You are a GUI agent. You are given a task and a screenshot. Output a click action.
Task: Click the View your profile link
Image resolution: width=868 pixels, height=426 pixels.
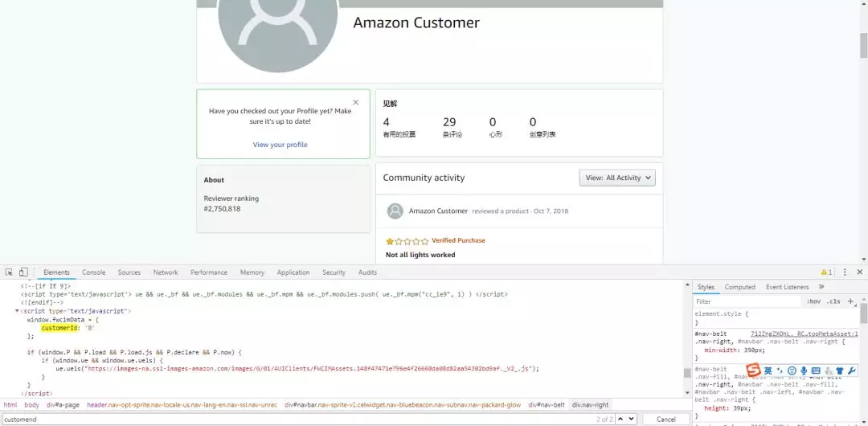[x=280, y=145]
